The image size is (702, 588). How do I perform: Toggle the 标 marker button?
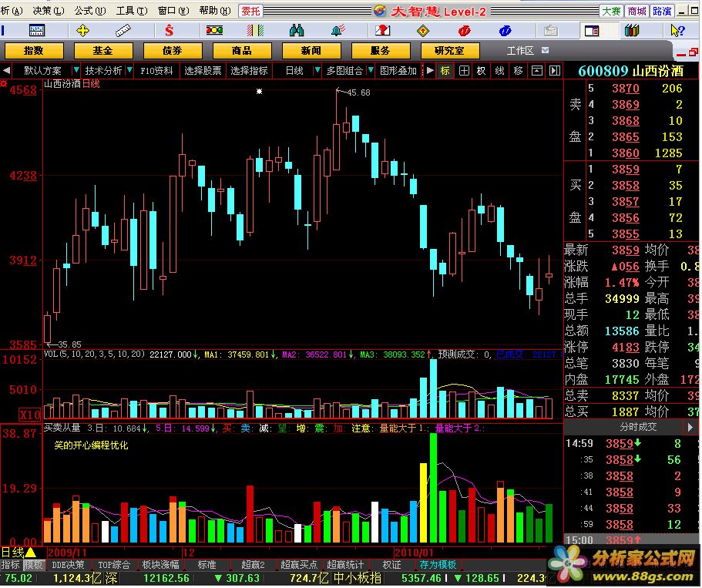tap(445, 70)
